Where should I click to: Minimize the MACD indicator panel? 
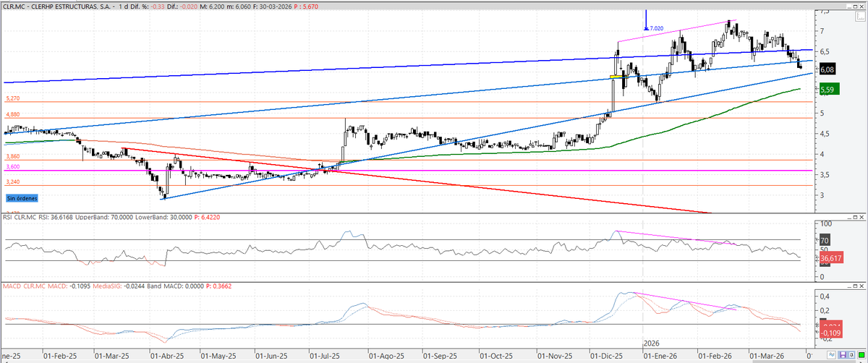point(849,286)
